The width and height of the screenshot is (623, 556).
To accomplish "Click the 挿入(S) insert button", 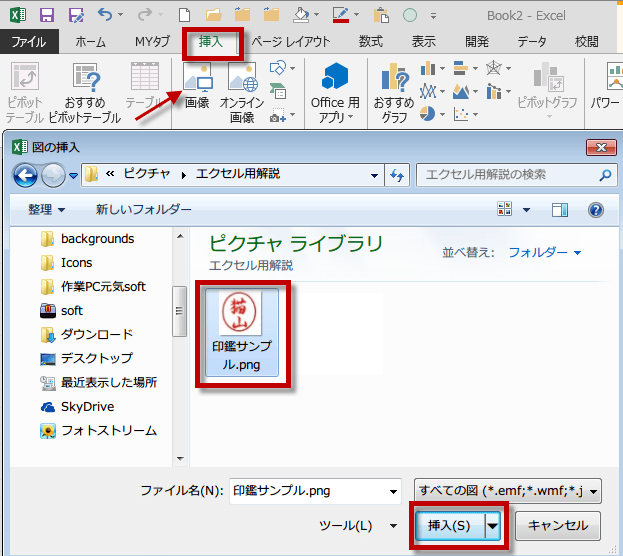I will click(x=449, y=525).
